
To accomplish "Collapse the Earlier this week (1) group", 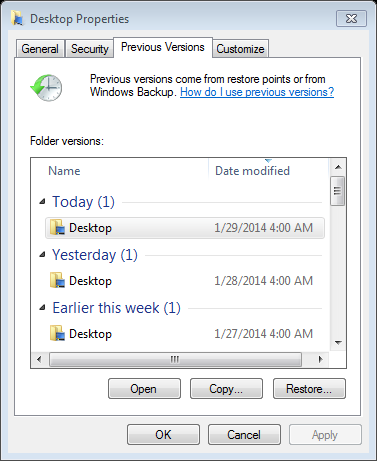I will 42,308.
